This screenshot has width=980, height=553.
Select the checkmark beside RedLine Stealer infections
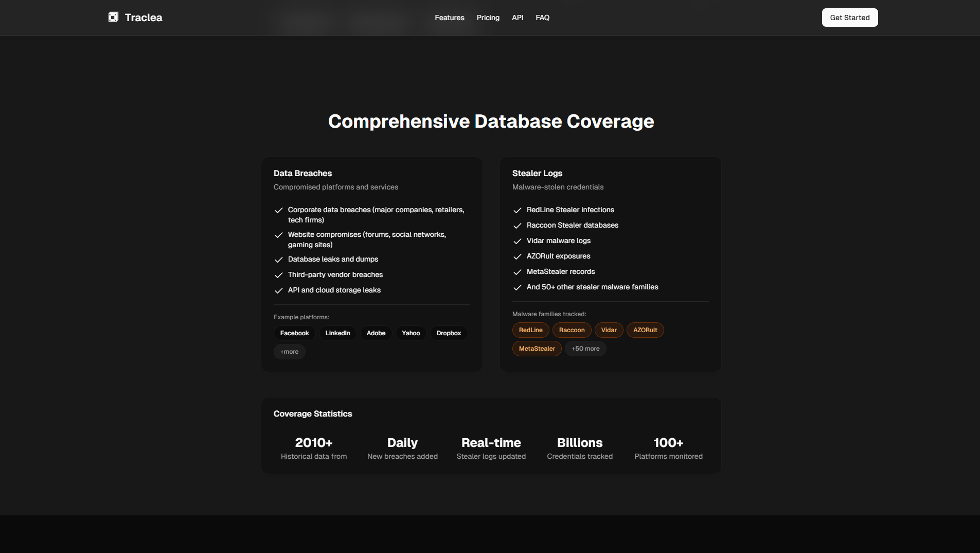(x=517, y=210)
